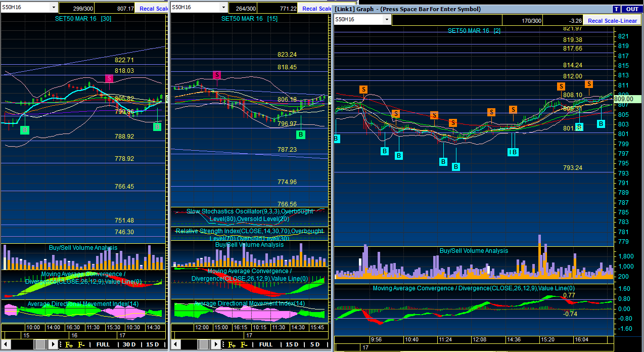Click the SET50 MAR 16 [2] chart title
Viewport: 644px width, 352px height.
(x=474, y=30)
